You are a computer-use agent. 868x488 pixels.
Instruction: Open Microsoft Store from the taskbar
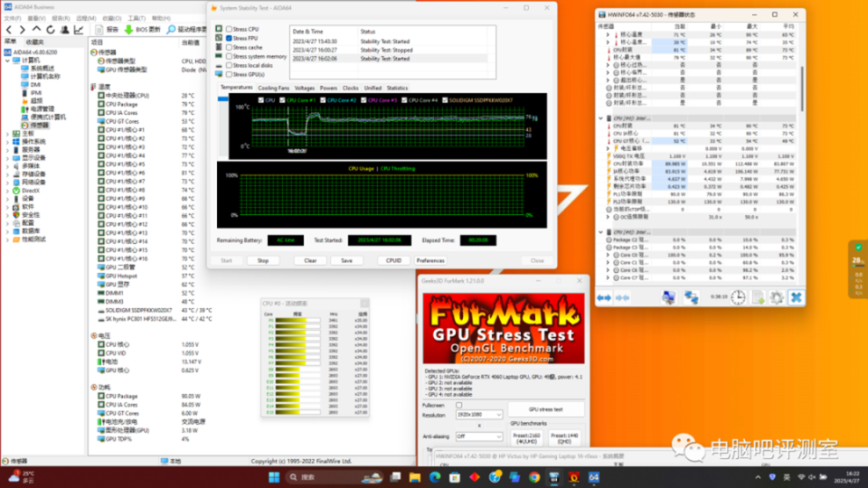click(x=455, y=477)
